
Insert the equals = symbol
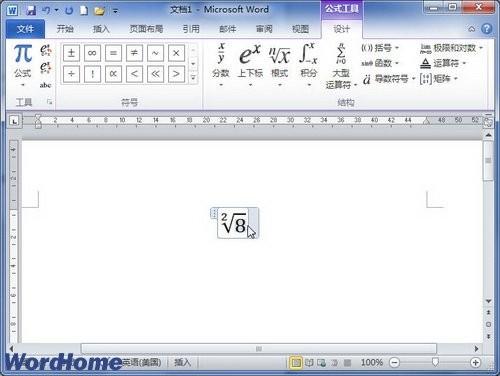click(113, 53)
